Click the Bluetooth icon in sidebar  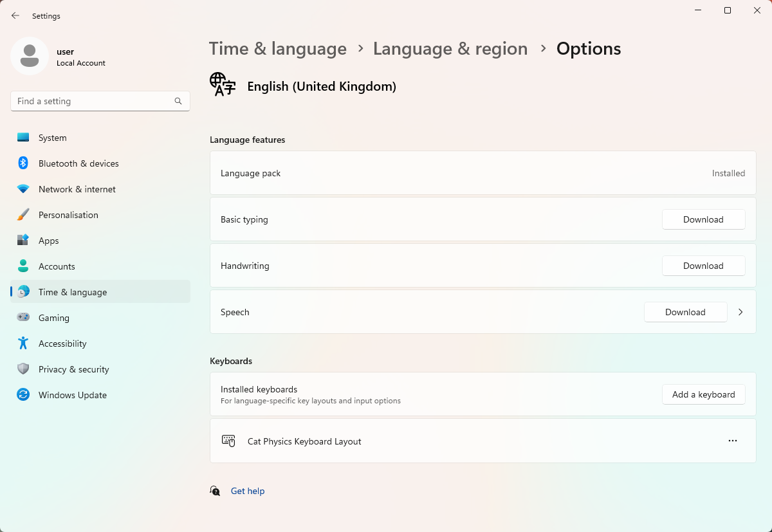(x=23, y=163)
